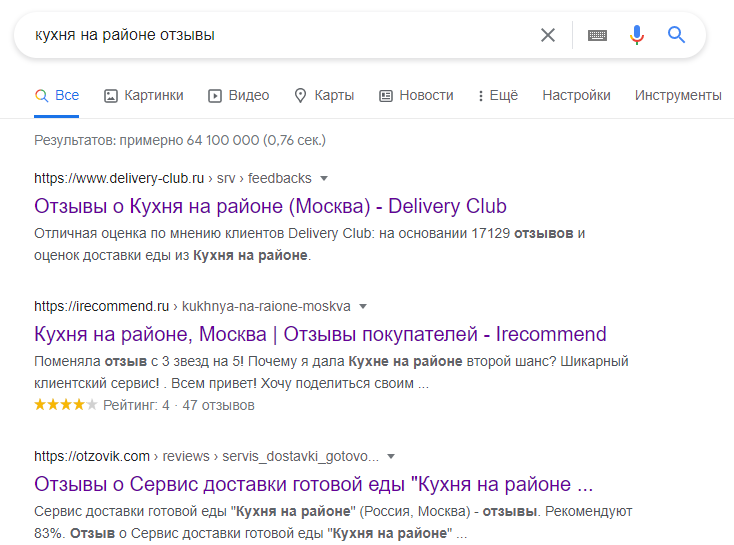Click the three-dot icon beside "Ещё"
This screenshot has width=734, height=545.
(481, 96)
